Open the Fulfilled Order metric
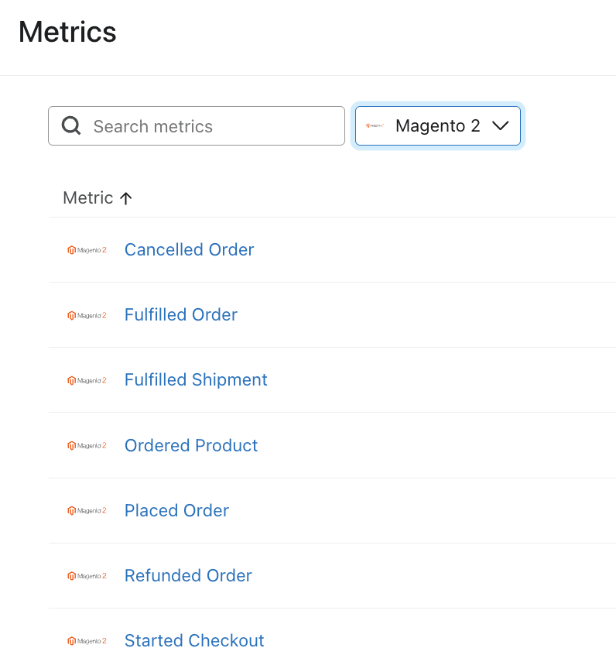The image size is (616, 672). 180,315
